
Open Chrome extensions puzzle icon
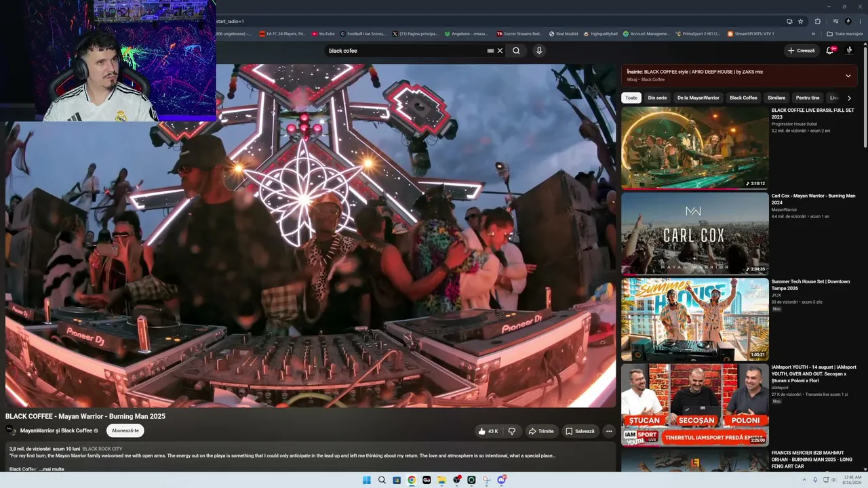tap(817, 21)
